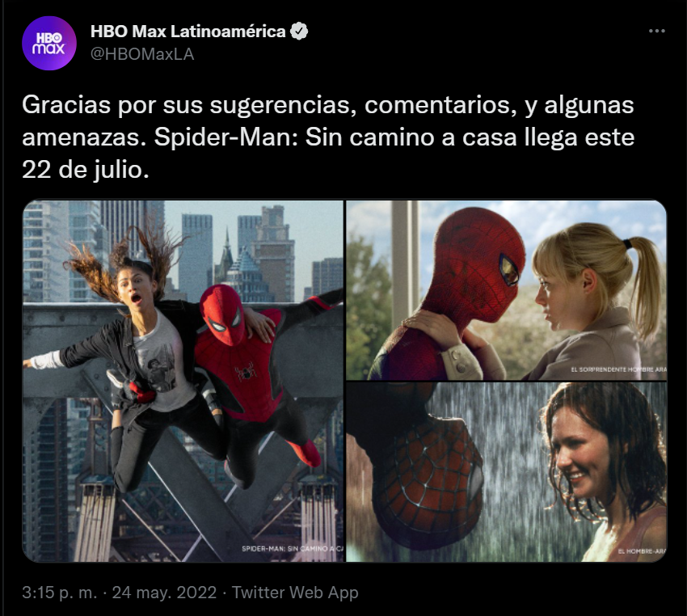Viewport: 687px width, 616px height.
Task: Click the tweet line starting with 'Gracias por sus sugerencias'
Action: (x=327, y=105)
